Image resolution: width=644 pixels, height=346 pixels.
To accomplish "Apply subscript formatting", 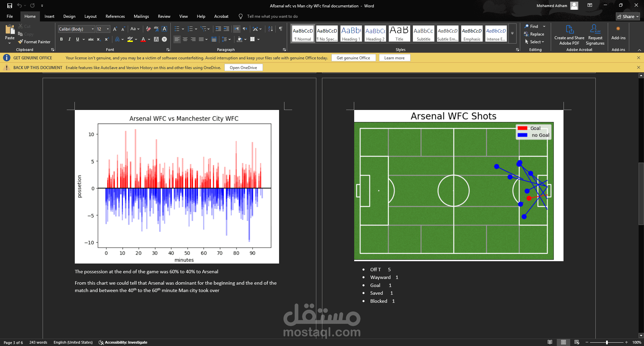I will (x=99, y=39).
